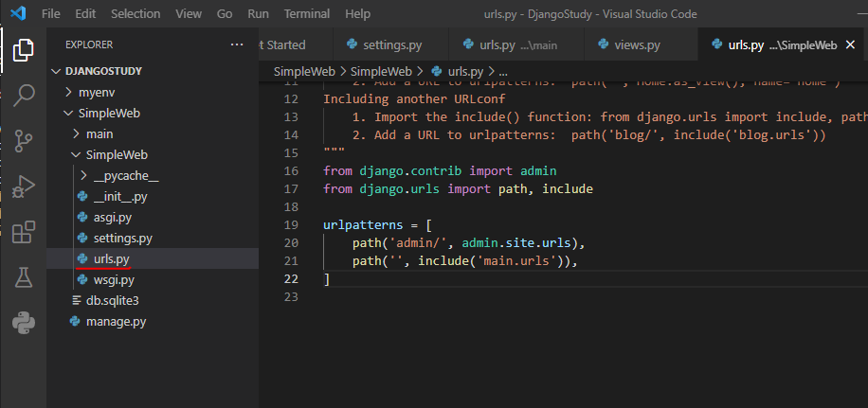The width and height of the screenshot is (868, 408).
Task: Open the Source Control view
Action: click(x=24, y=140)
